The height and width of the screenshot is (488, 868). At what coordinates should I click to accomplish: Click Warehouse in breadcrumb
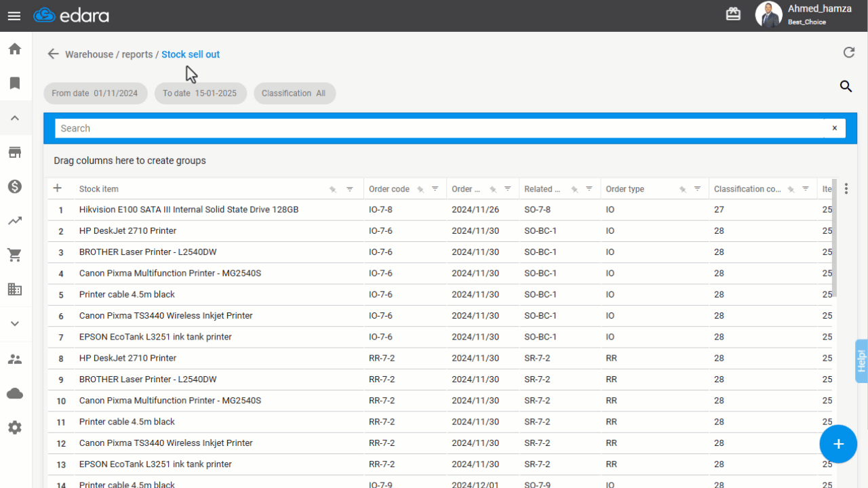point(89,54)
